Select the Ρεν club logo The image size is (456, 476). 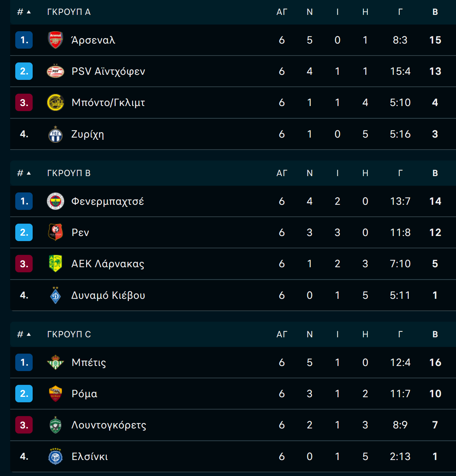pos(56,232)
